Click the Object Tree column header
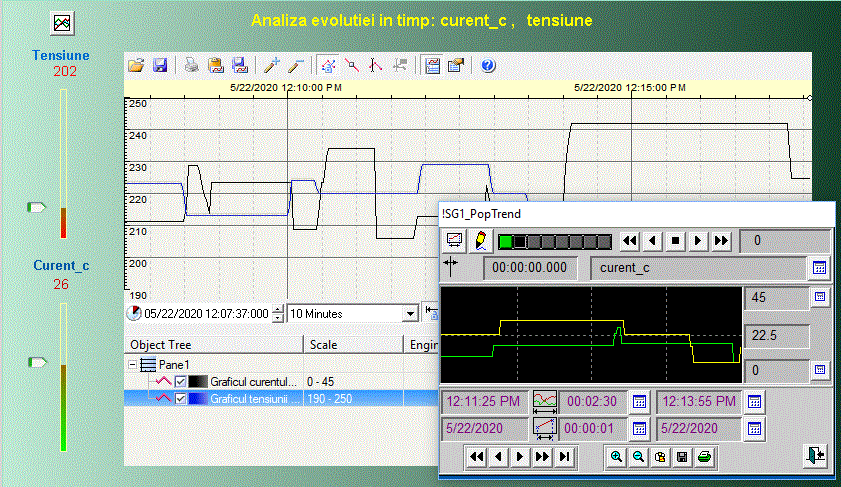Image resolution: width=841 pixels, height=487 pixels. pyautogui.click(x=212, y=345)
